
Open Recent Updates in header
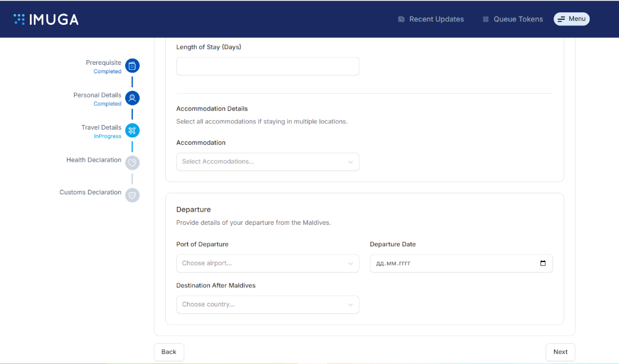pyautogui.click(x=436, y=19)
